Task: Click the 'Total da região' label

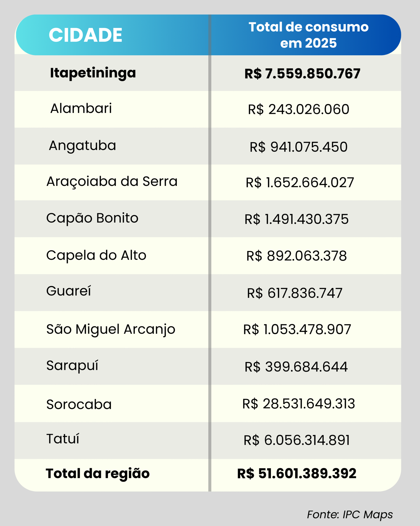Action: click(x=98, y=474)
